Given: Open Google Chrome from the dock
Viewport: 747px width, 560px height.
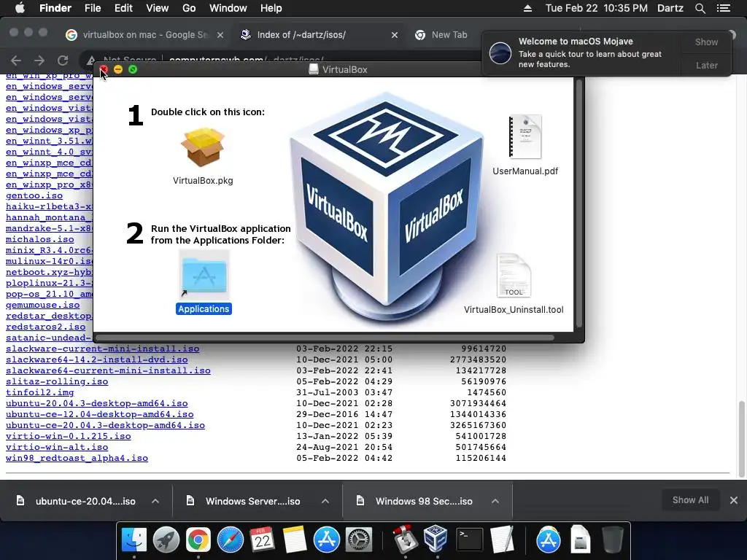Looking at the screenshot, I should click(x=198, y=540).
